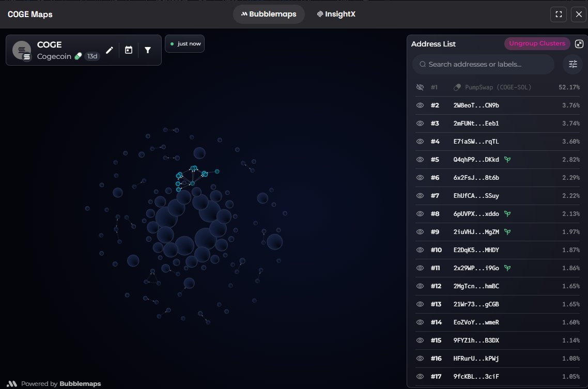Hide address #14 EoZVoY...wmeR
Image resolution: width=588 pixels, height=389 pixels.
click(420, 322)
